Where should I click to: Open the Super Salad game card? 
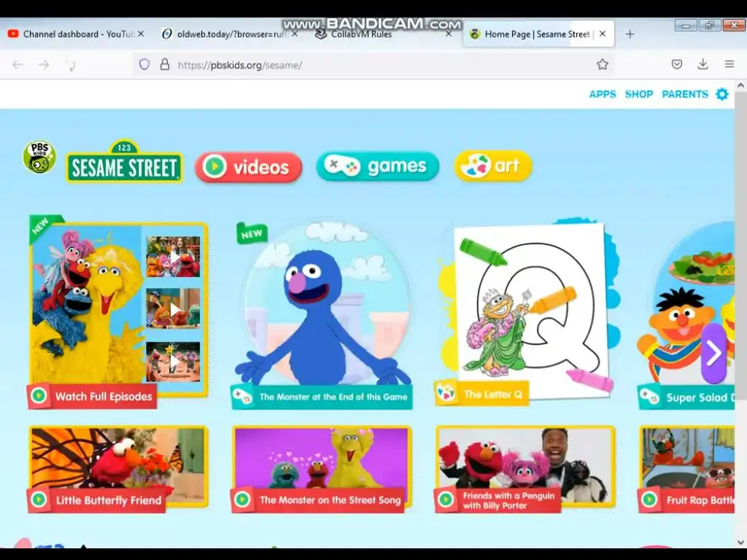[x=686, y=314]
